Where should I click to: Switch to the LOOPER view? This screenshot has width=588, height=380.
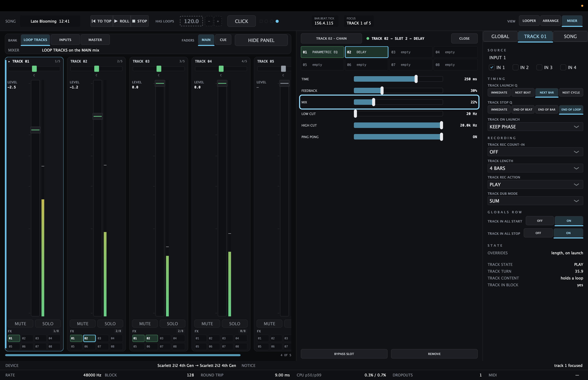pyautogui.click(x=529, y=21)
